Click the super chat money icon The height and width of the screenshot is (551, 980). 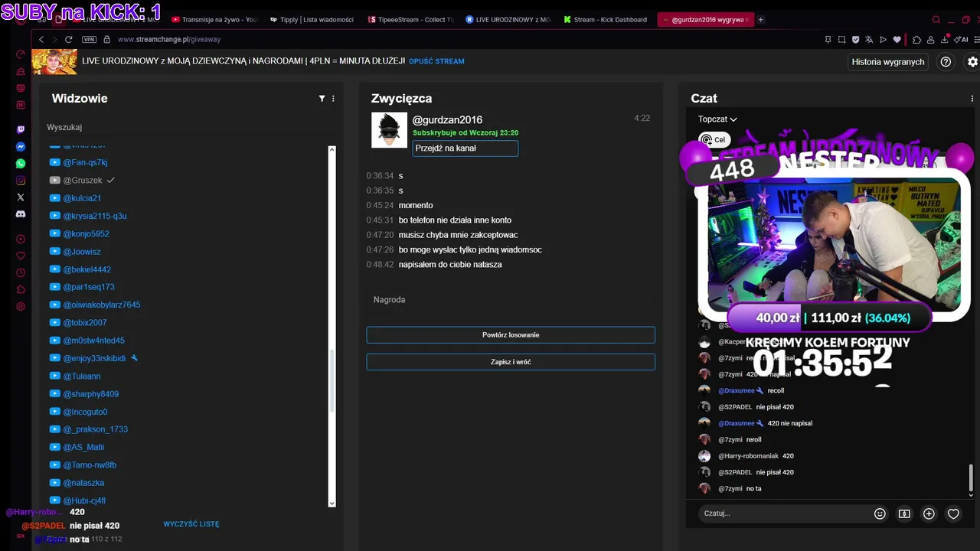coord(904,514)
